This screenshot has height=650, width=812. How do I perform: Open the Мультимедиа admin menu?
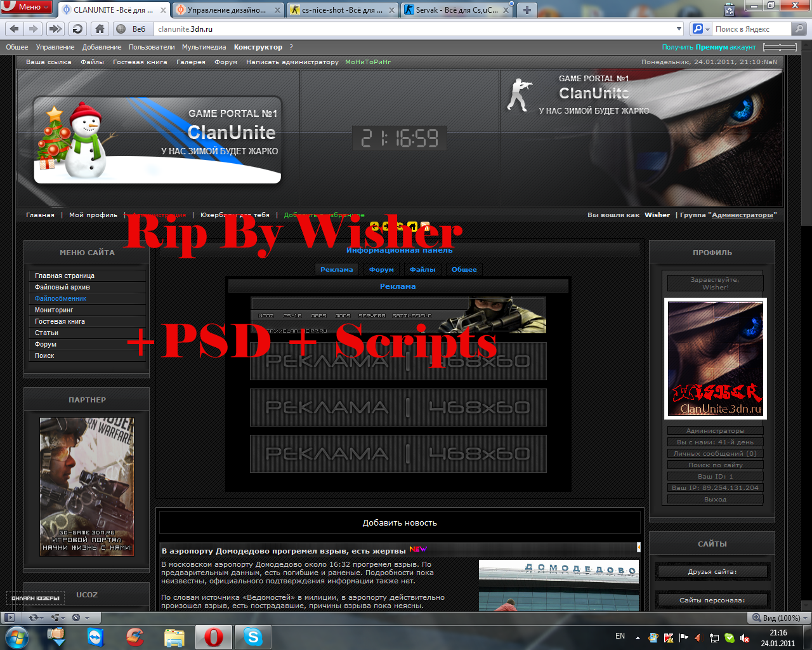coord(204,47)
